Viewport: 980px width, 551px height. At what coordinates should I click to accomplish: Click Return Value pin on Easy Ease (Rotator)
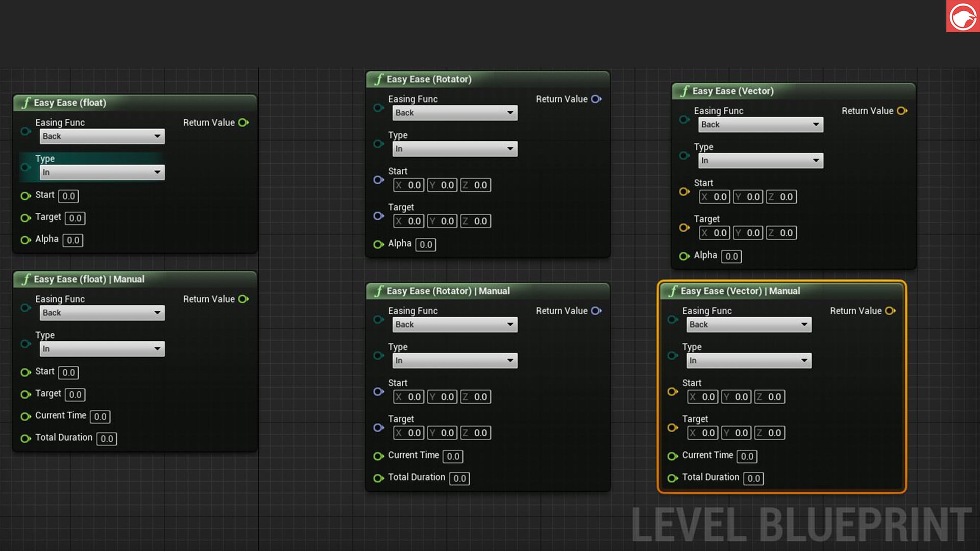pos(596,99)
